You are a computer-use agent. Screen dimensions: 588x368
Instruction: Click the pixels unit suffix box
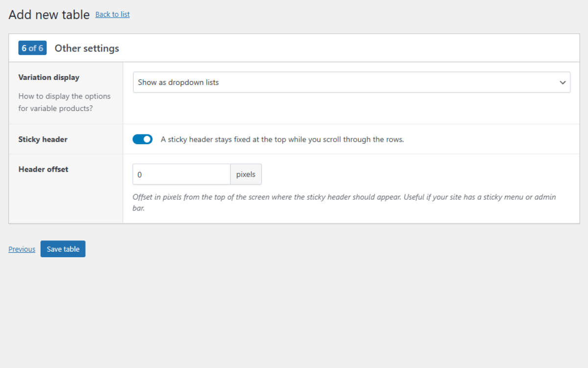click(x=245, y=174)
